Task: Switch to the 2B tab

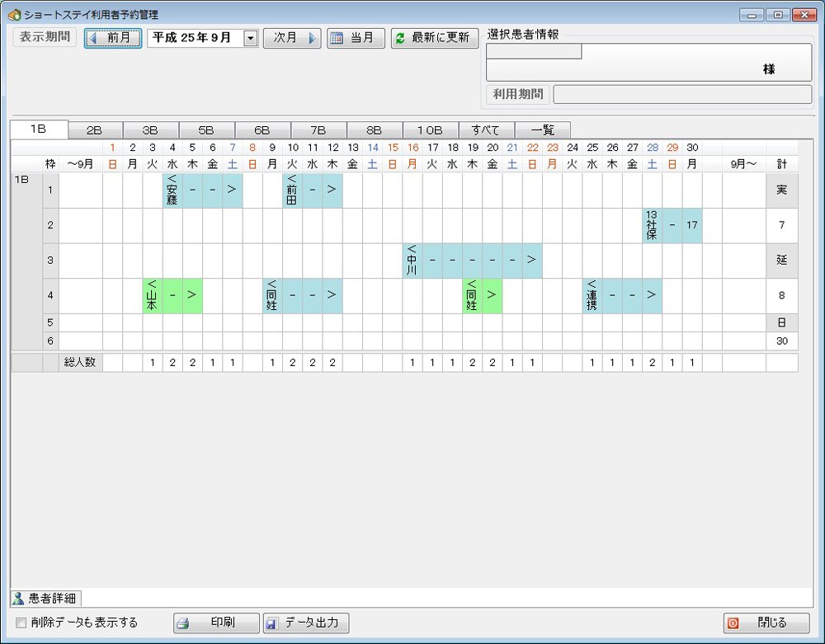Action: [x=95, y=130]
